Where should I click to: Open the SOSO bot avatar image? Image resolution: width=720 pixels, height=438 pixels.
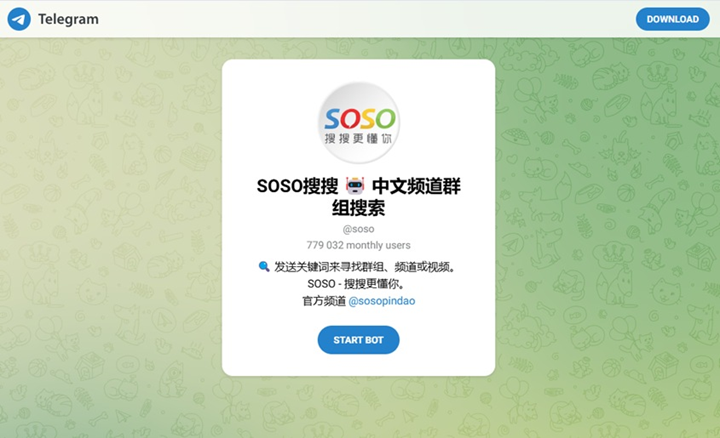359,123
